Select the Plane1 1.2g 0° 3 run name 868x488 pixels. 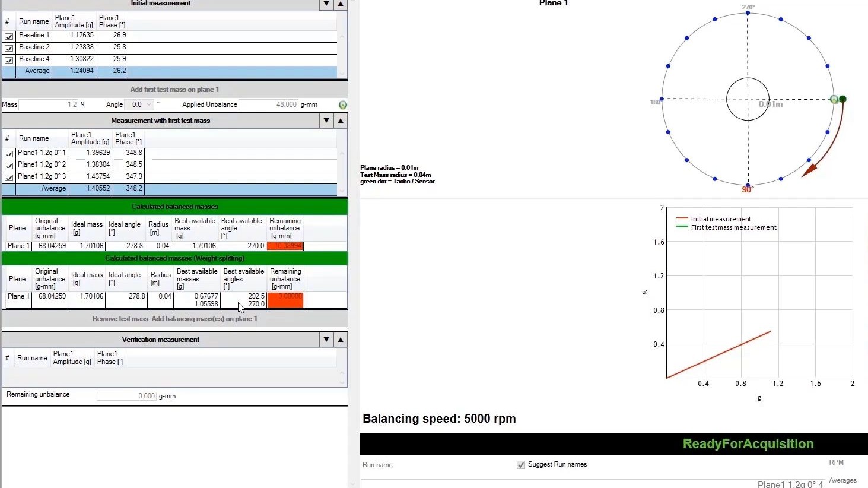coord(42,177)
